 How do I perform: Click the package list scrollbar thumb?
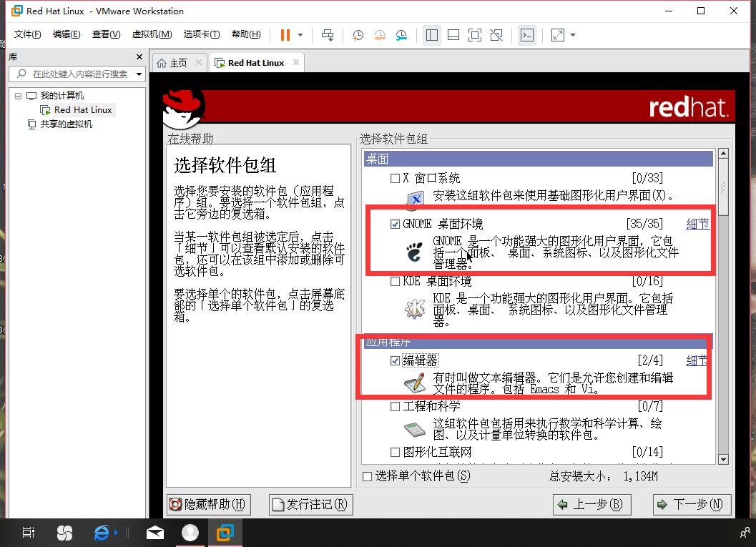723,187
